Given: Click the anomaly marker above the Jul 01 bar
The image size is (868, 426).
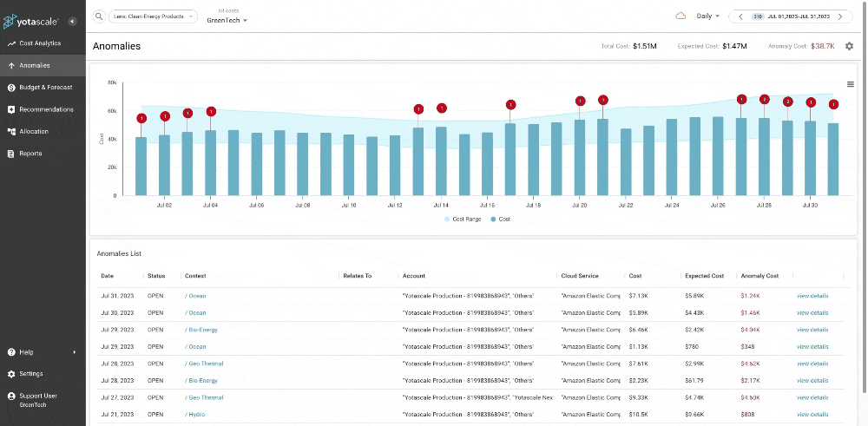Looking at the screenshot, I should (x=141, y=118).
